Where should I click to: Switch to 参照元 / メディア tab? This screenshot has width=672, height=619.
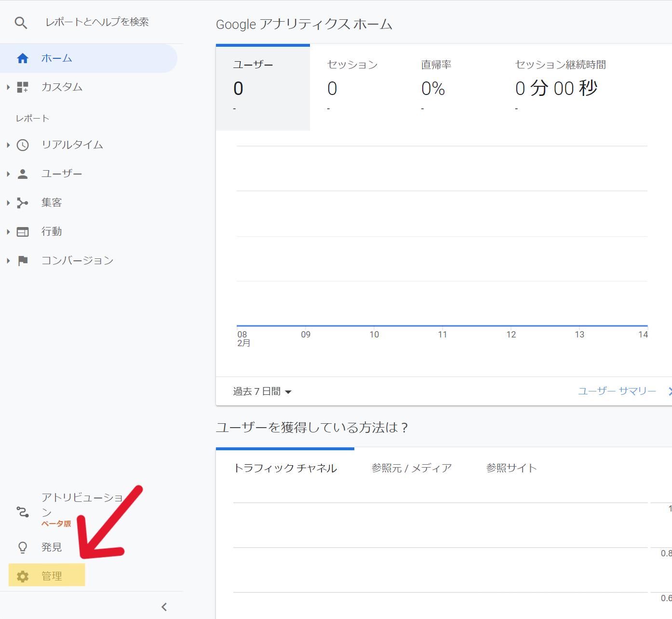[412, 468]
